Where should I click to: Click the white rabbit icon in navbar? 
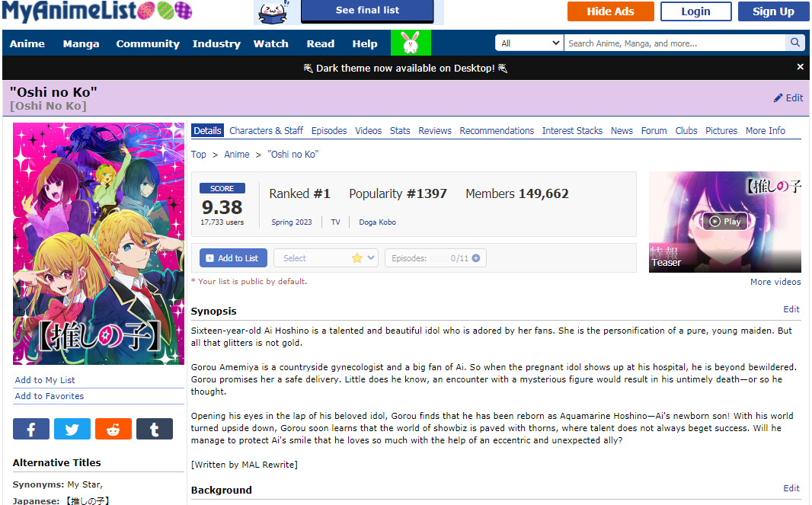[x=411, y=43]
